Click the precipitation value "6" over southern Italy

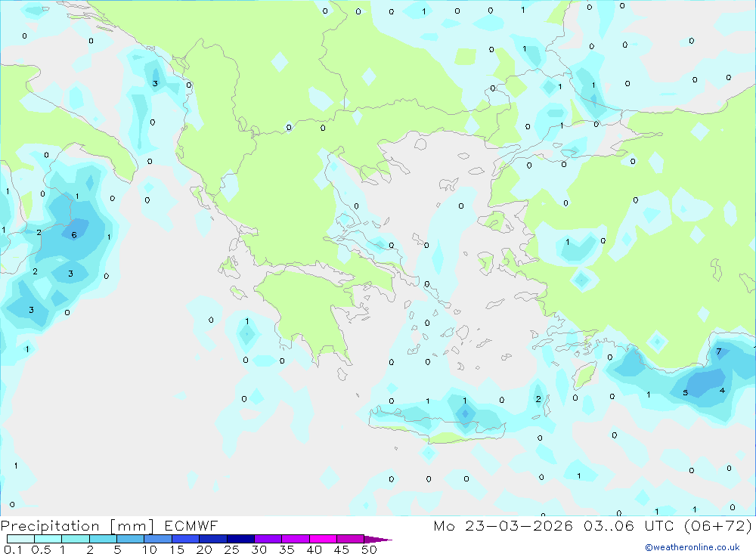pos(74,235)
